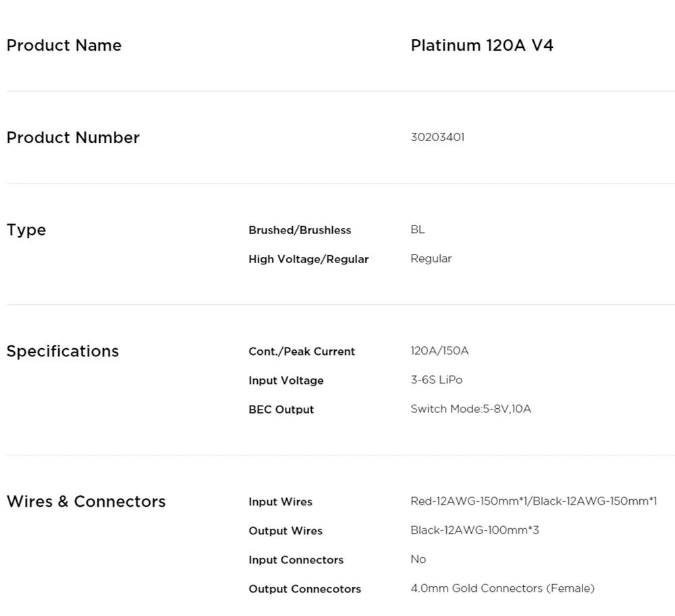The height and width of the screenshot is (616, 675).
Task: Select the 'Product Number' heading
Action: pos(73,138)
